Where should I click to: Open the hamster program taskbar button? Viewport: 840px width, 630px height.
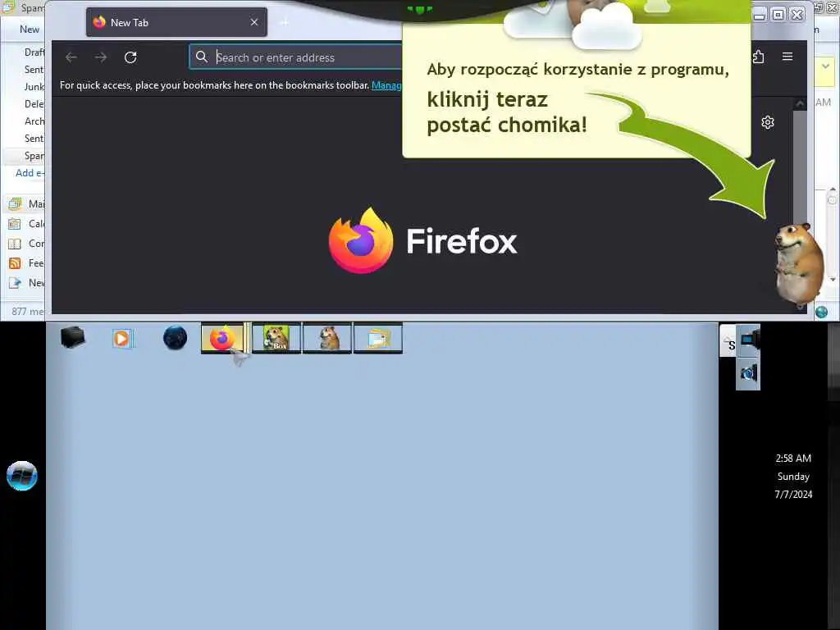tap(327, 338)
